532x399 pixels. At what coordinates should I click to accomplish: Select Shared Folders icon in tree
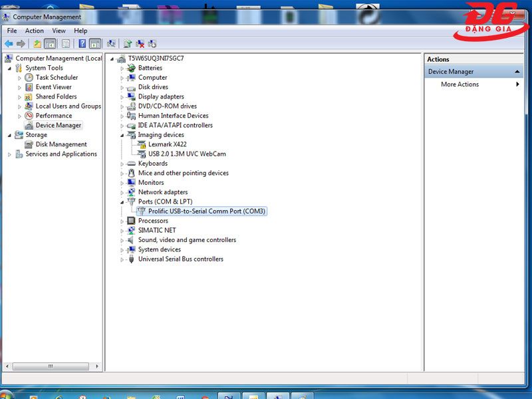pyautogui.click(x=29, y=96)
